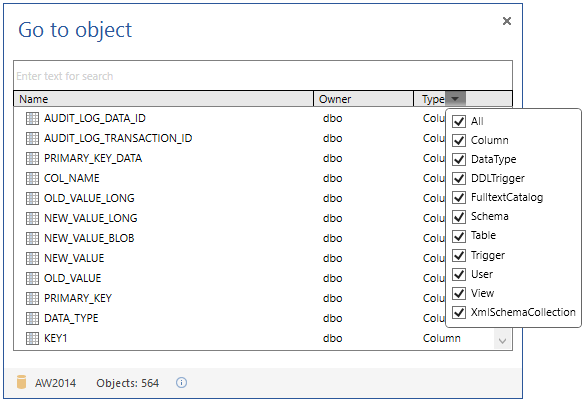Click the scroll-down arrow of the object list

tap(503, 340)
